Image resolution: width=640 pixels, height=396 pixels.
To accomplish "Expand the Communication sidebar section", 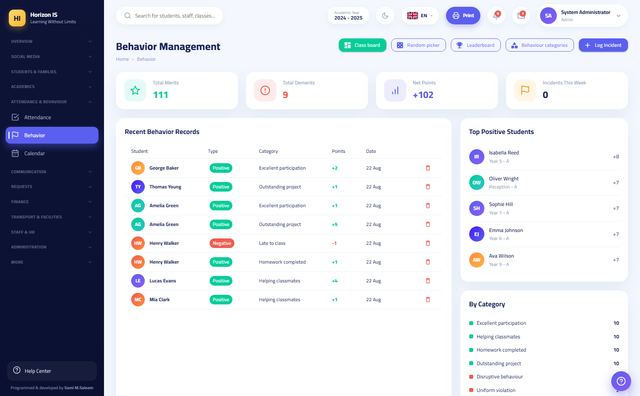I will coord(51,172).
